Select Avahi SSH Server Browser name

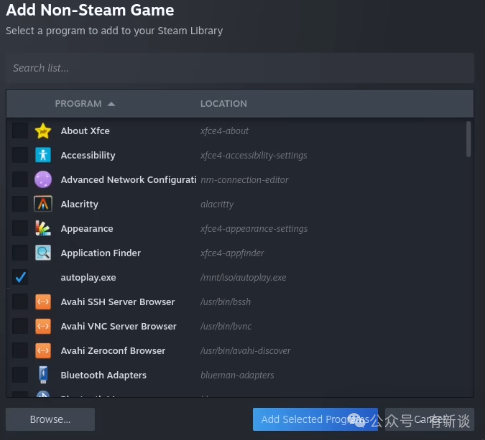point(118,302)
